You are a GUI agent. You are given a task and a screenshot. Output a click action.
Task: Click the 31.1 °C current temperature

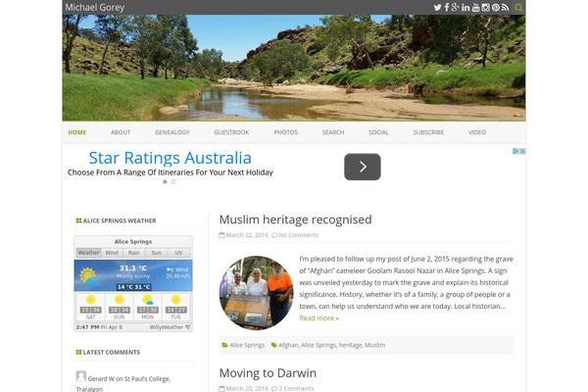pos(133,269)
